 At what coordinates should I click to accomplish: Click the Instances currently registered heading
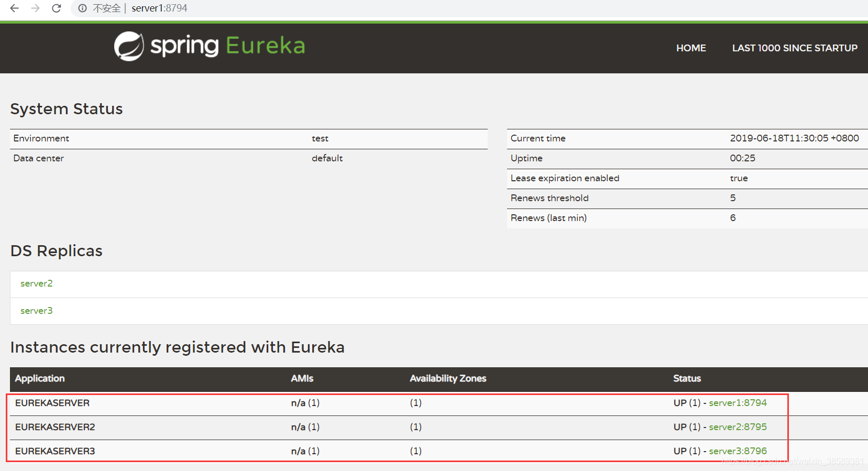click(178, 347)
